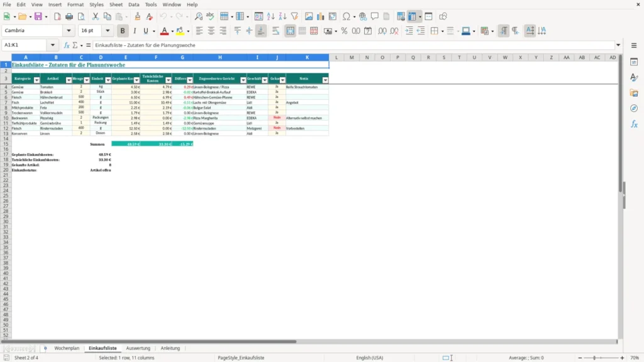The image size is (644, 362).
Task: Click the Cut scissors icon
Action: (96, 16)
